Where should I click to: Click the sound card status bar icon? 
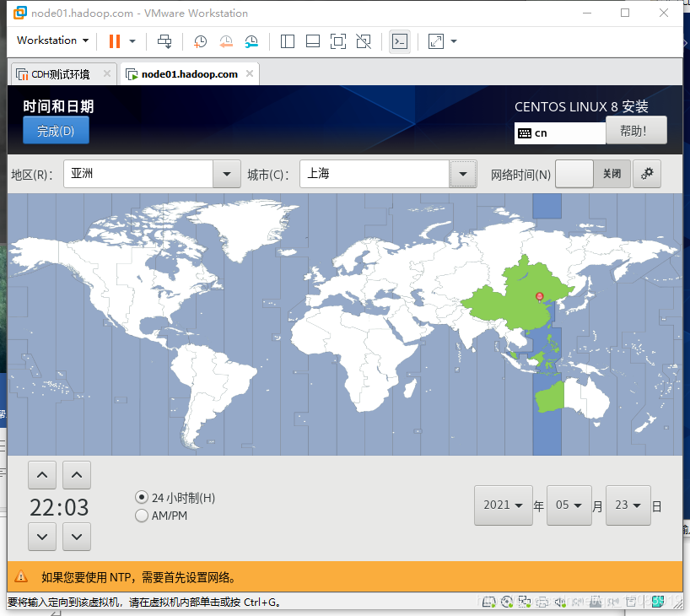tap(560, 601)
